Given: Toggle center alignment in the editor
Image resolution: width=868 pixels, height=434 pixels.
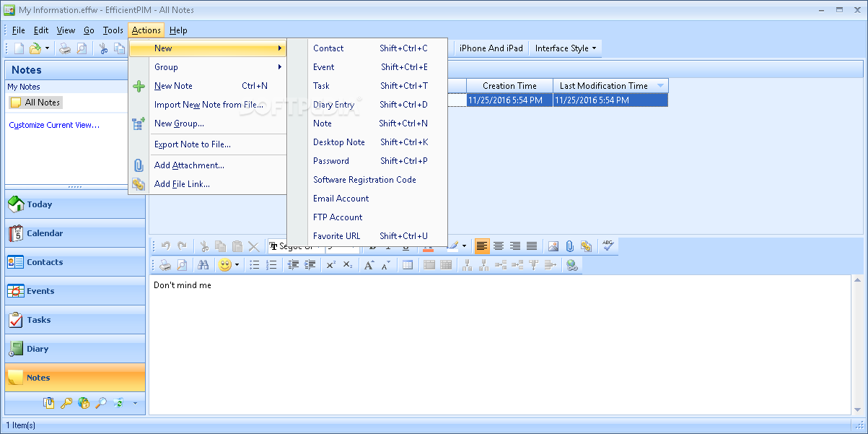Looking at the screenshot, I should 498,246.
